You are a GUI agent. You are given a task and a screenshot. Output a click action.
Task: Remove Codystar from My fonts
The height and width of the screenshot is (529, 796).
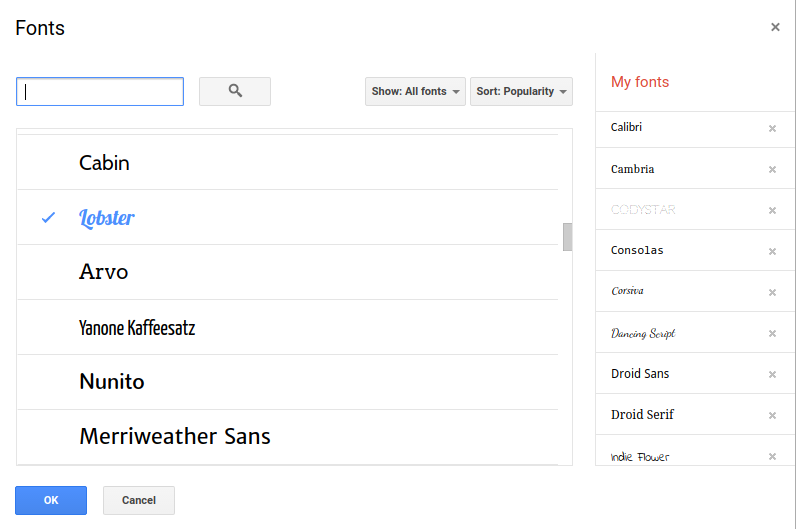tap(772, 210)
